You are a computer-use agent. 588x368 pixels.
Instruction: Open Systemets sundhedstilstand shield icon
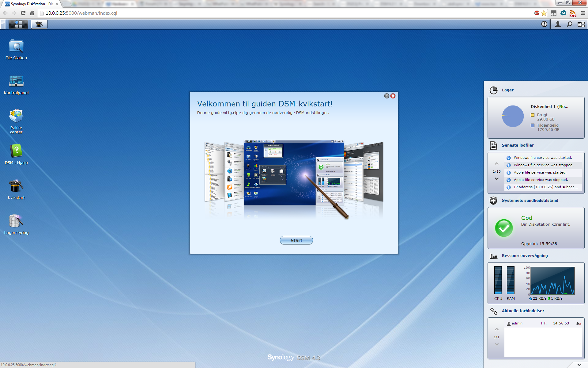click(493, 201)
